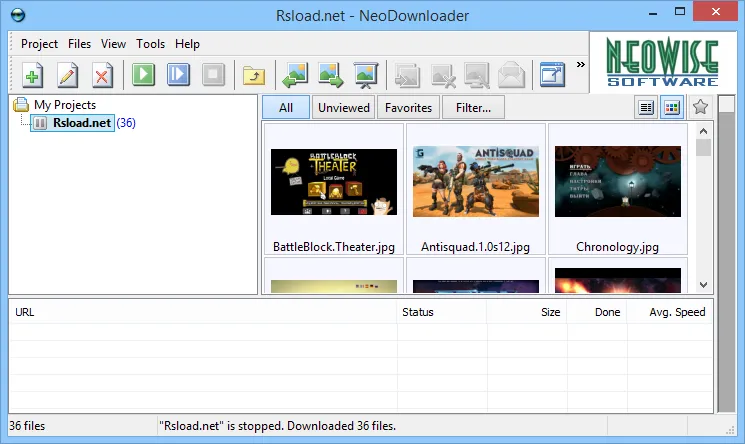Switch to list details view
Screen dimensions: 745x444
[646, 107]
